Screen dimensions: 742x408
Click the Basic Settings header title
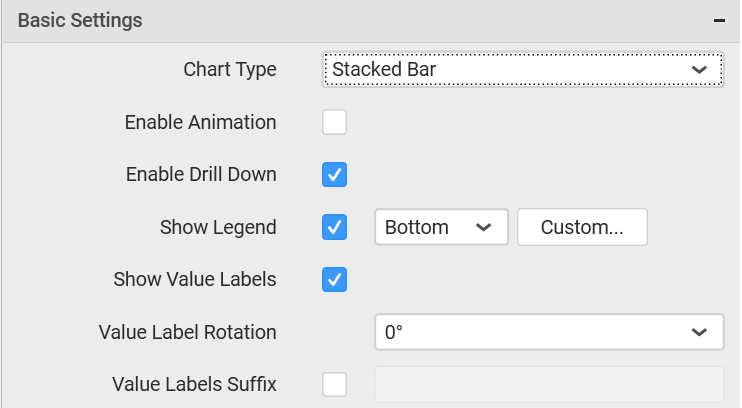(80, 20)
